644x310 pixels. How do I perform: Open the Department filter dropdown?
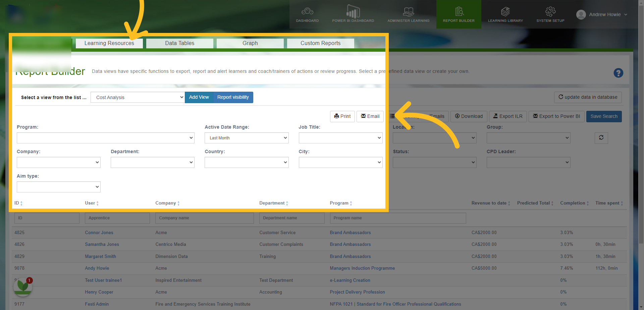[x=152, y=162]
